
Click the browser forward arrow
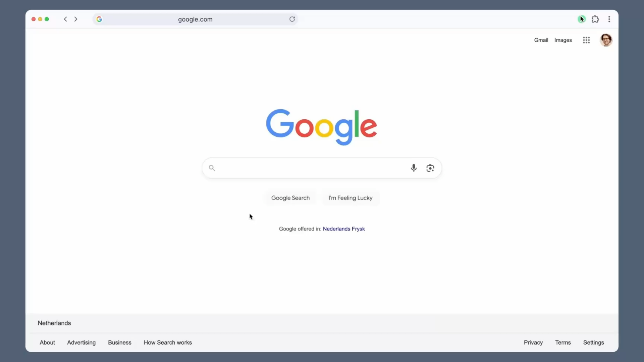76,19
